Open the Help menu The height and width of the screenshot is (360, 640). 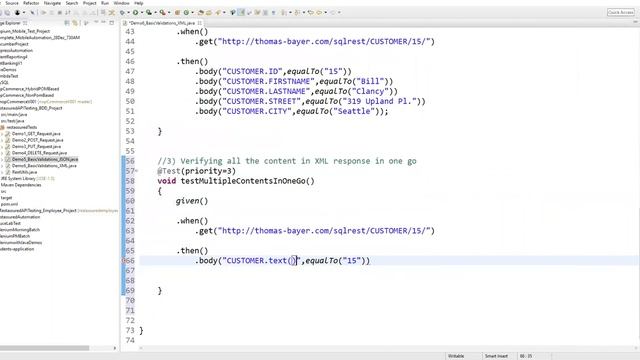139,3
